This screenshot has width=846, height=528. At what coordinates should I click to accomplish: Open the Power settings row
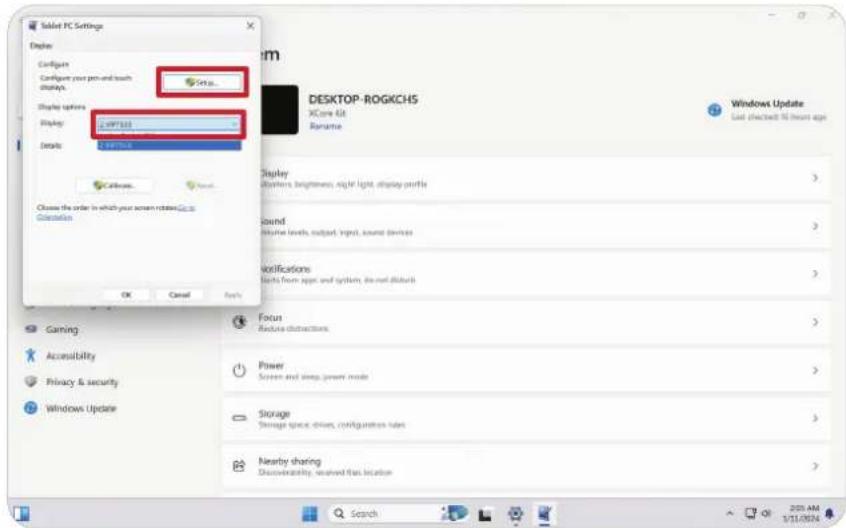pyautogui.click(x=527, y=370)
